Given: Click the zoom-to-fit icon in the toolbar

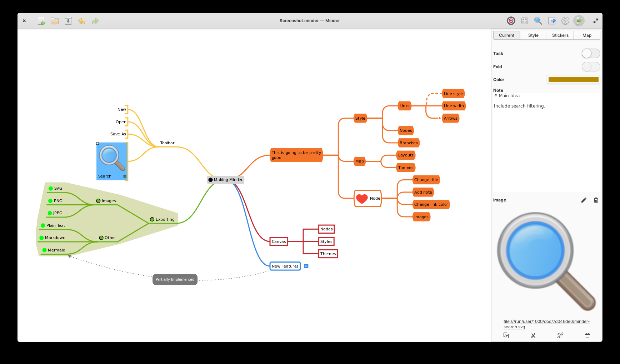Looking at the screenshot, I should tap(525, 21).
